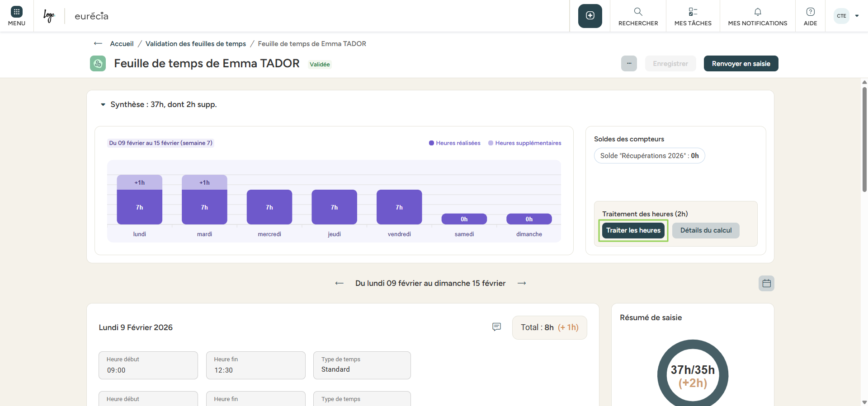Click the plus quick-create button

click(590, 16)
